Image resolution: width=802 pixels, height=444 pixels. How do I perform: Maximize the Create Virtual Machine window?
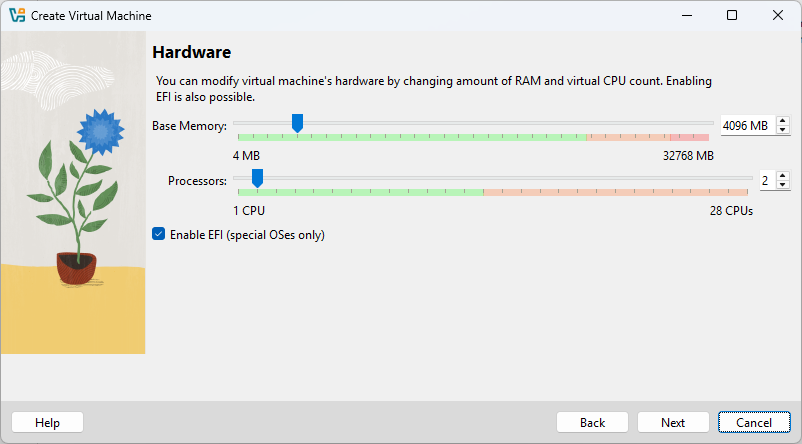(732, 15)
